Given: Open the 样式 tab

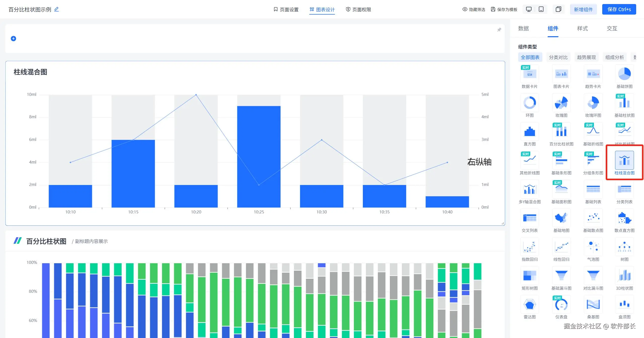Looking at the screenshot, I should pos(582,28).
